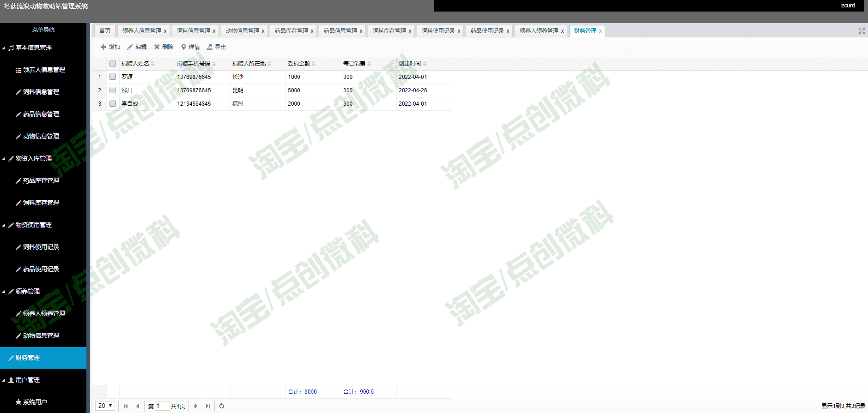Click the phone number 12134564845

pyautogui.click(x=194, y=104)
